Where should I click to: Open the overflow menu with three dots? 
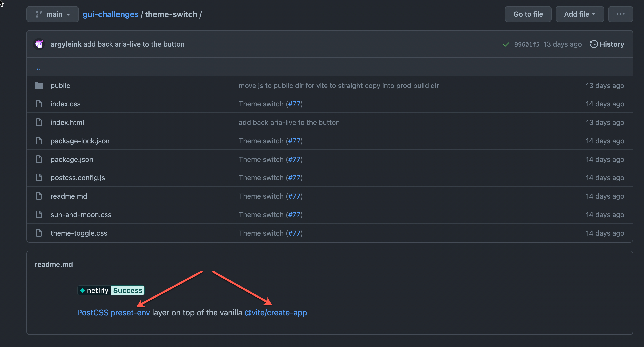pyautogui.click(x=620, y=14)
